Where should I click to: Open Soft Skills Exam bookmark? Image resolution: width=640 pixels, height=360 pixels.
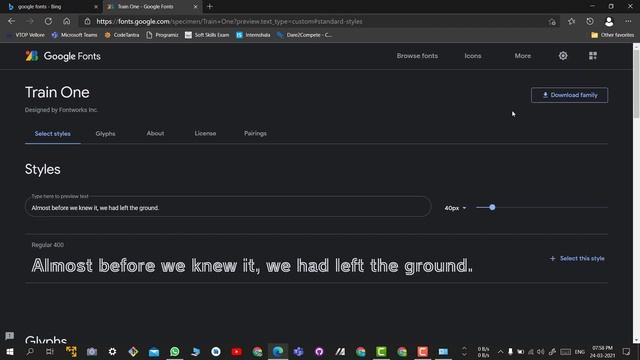click(207, 35)
